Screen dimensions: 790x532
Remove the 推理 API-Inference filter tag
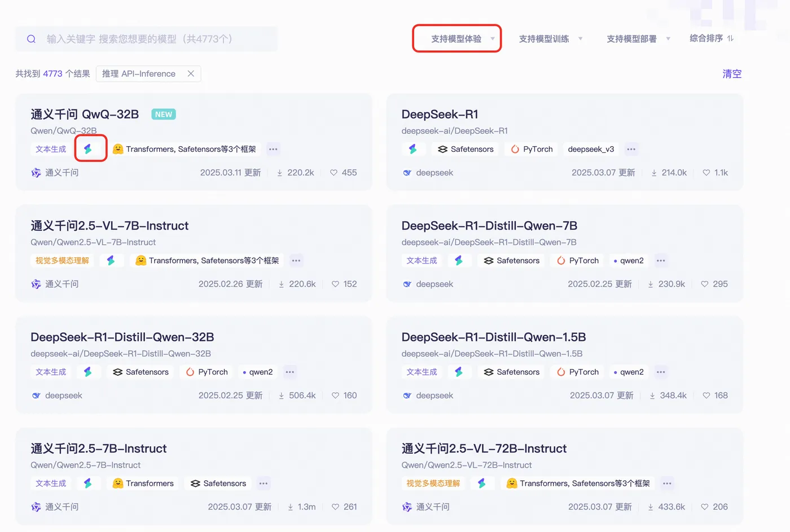pos(191,74)
